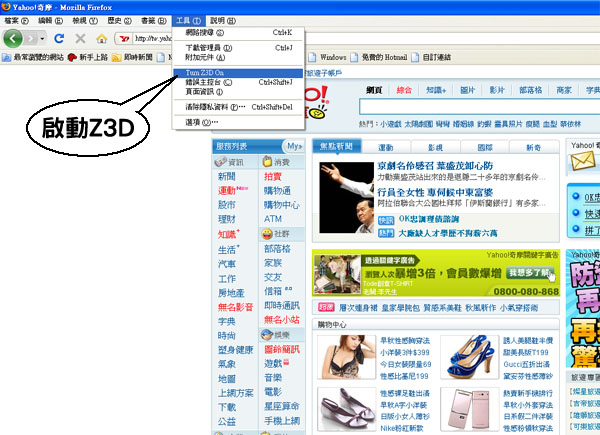Choose 網路搜尋 from the Tools menu
Screen dimensions: 600x435
238,33
